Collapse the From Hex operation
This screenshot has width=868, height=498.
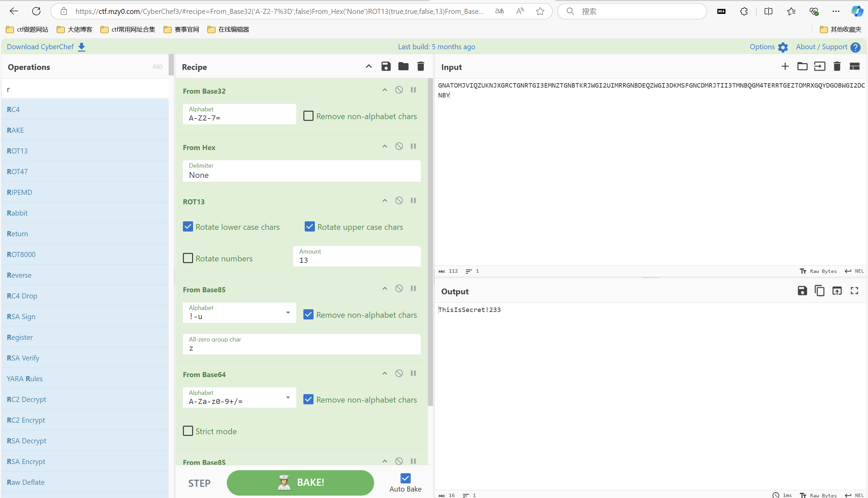point(384,146)
